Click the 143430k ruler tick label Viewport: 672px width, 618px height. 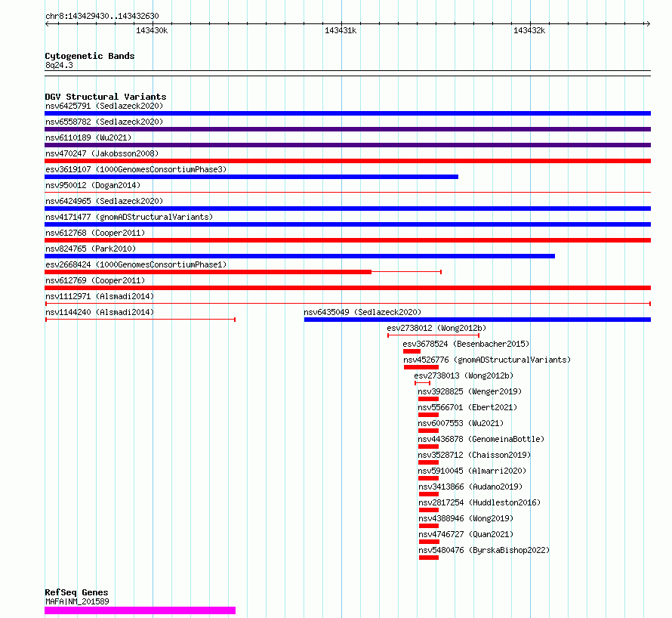(152, 30)
